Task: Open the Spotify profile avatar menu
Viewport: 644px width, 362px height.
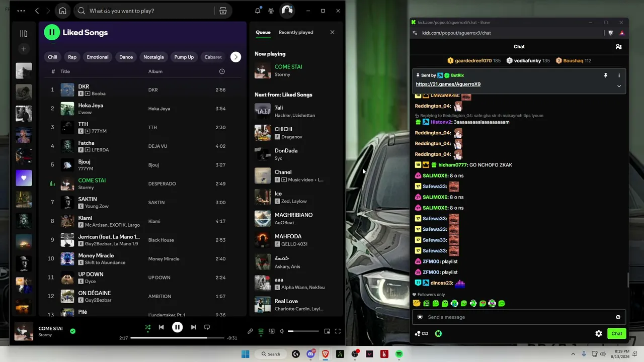Action: click(287, 10)
